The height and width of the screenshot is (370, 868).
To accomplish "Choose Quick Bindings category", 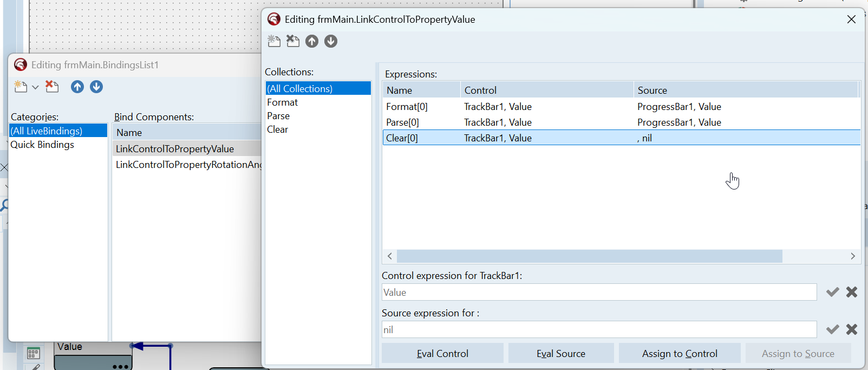I will (42, 145).
